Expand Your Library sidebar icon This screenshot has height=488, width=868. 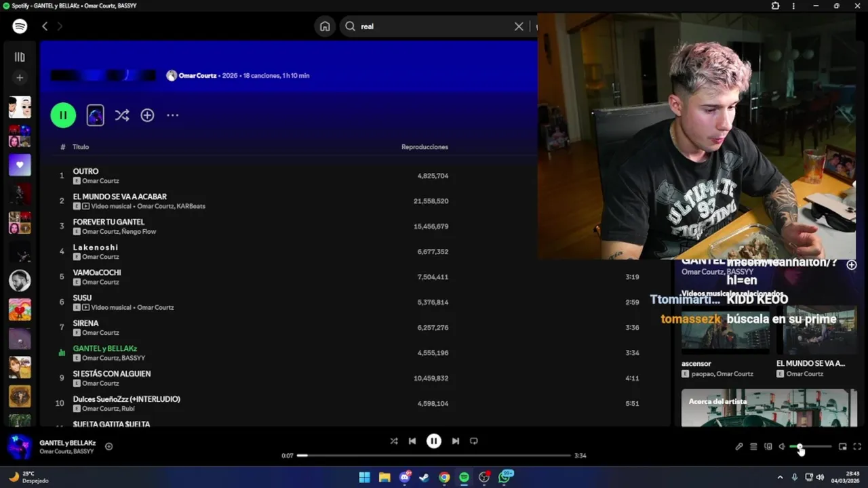coord(20,58)
